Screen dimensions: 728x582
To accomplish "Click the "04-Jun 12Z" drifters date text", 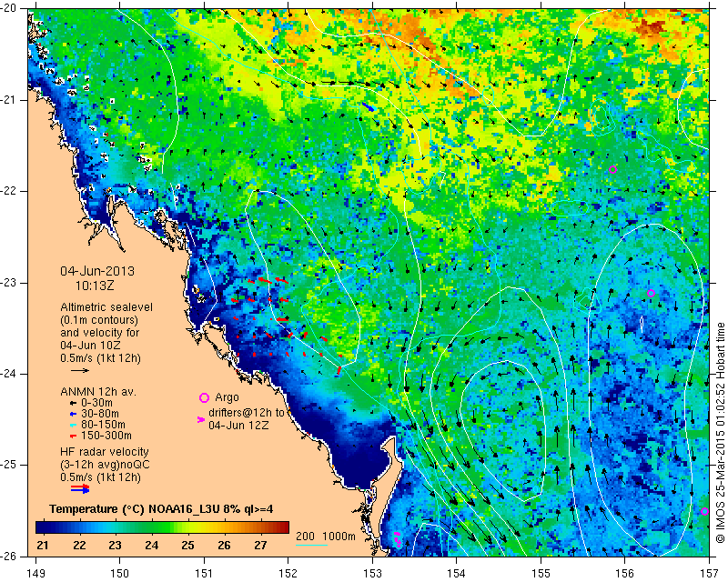I will pyautogui.click(x=238, y=425).
